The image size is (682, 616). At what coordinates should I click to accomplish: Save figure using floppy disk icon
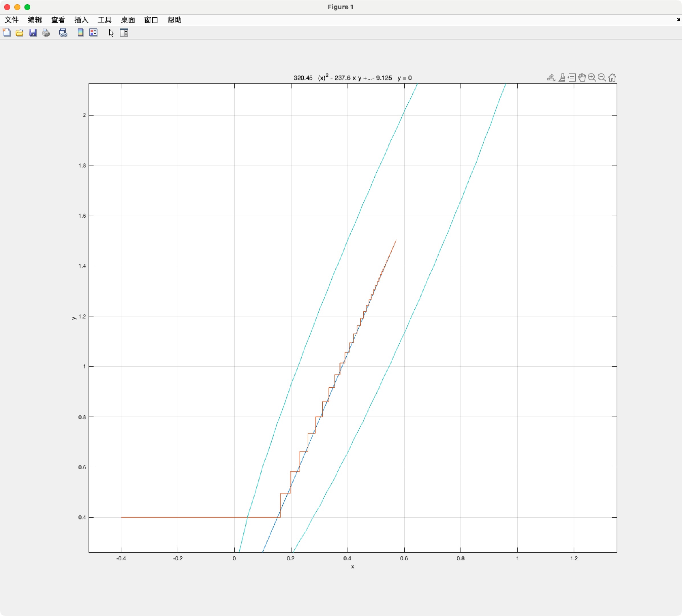(33, 33)
